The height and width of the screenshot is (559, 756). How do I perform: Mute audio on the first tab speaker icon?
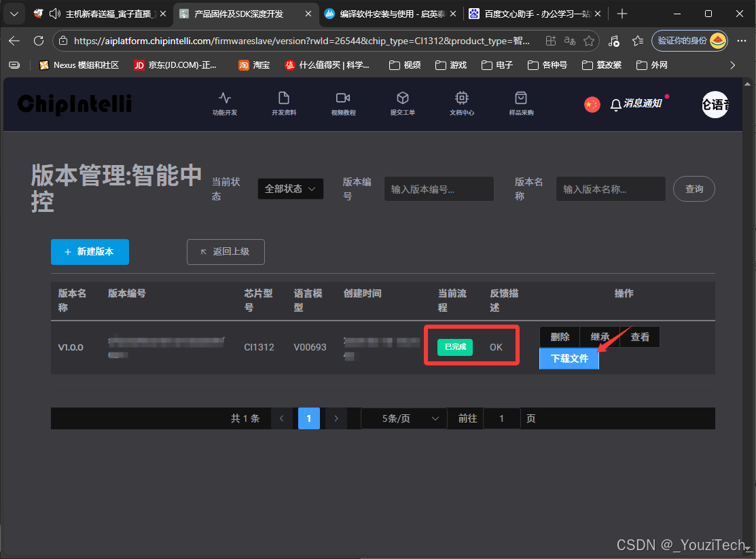pyautogui.click(x=55, y=14)
